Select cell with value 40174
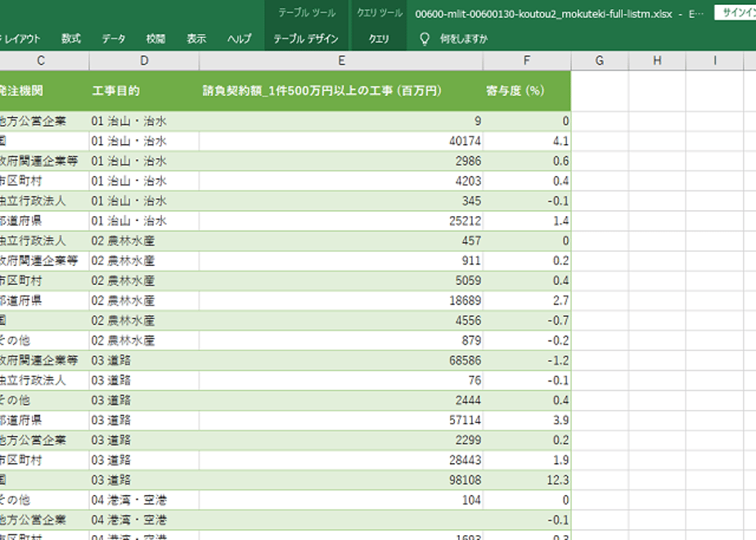Viewport: 756px width, 540px height. coord(341,142)
